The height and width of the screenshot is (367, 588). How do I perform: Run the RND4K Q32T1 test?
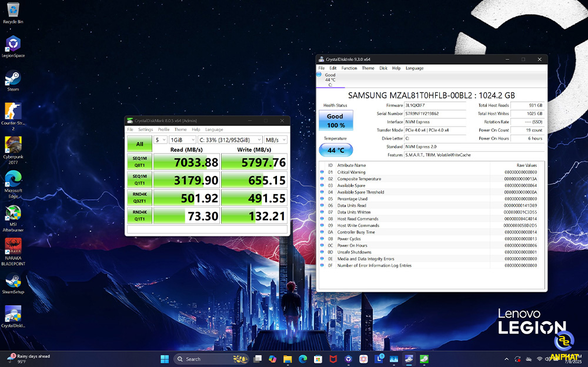[x=139, y=198]
